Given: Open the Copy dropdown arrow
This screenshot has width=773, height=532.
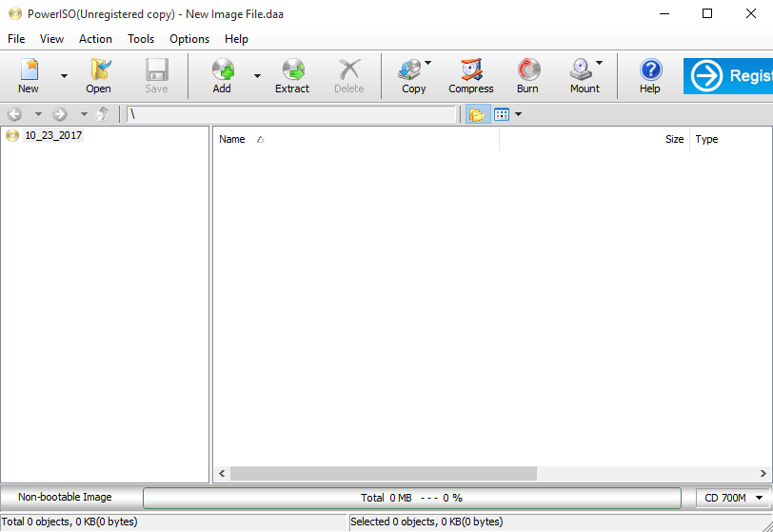Looking at the screenshot, I should [x=428, y=63].
